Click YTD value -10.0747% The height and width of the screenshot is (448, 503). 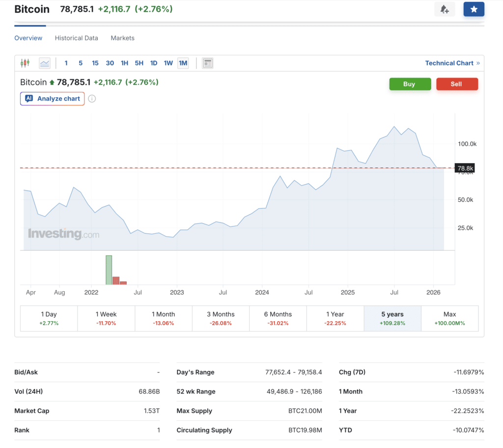[x=468, y=430]
